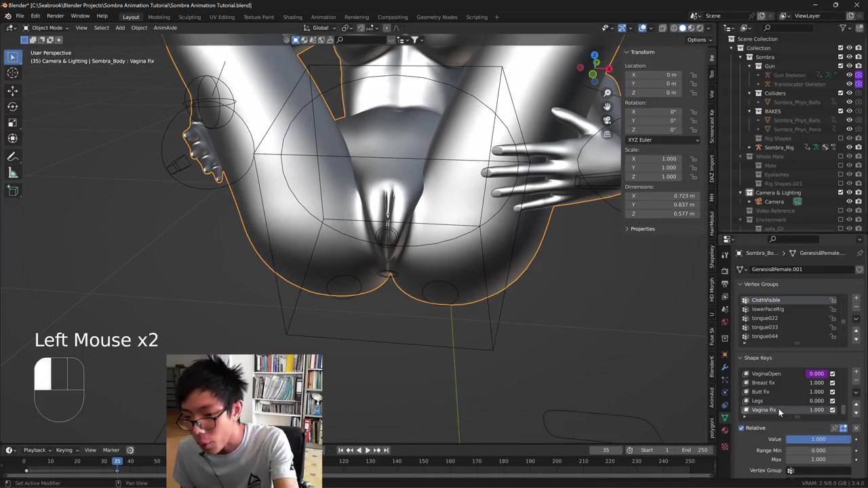Select the Move tool in the toolbar
The width and height of the screenshot is (868, 488).
pyautogui.click(x=12, y=90)
